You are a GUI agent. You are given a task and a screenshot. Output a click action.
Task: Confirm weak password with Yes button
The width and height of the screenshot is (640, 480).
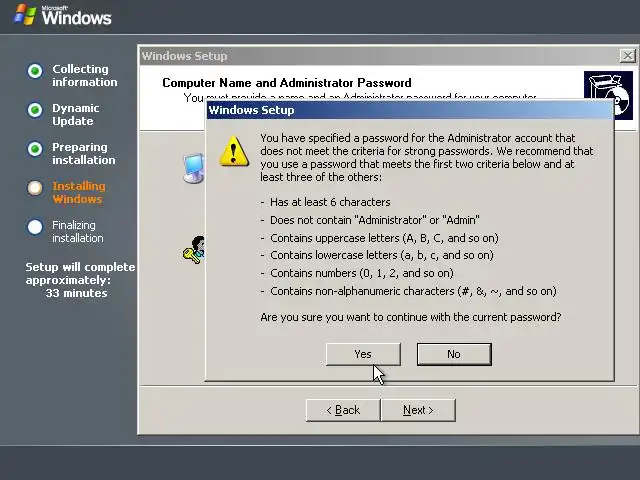[363, 354]
